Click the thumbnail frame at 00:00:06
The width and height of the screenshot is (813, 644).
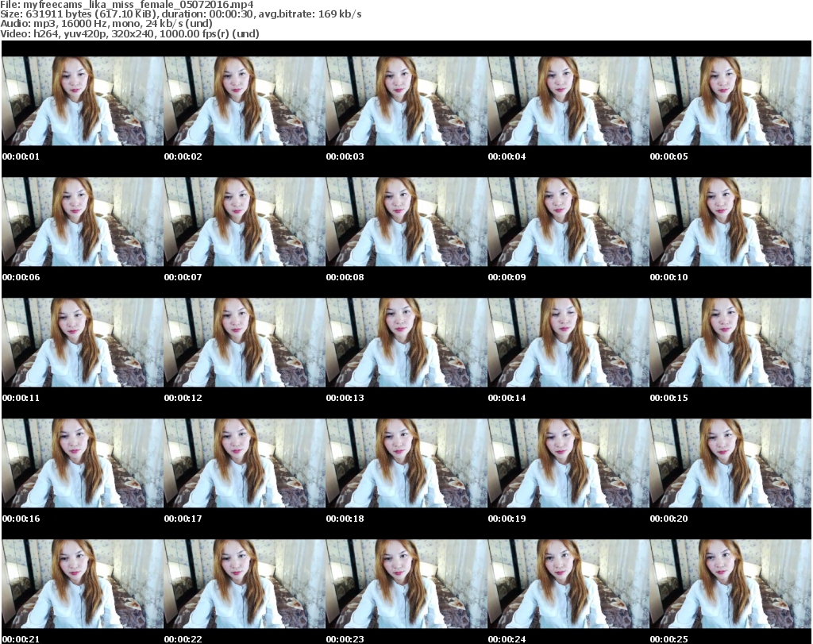pos(83,222)
